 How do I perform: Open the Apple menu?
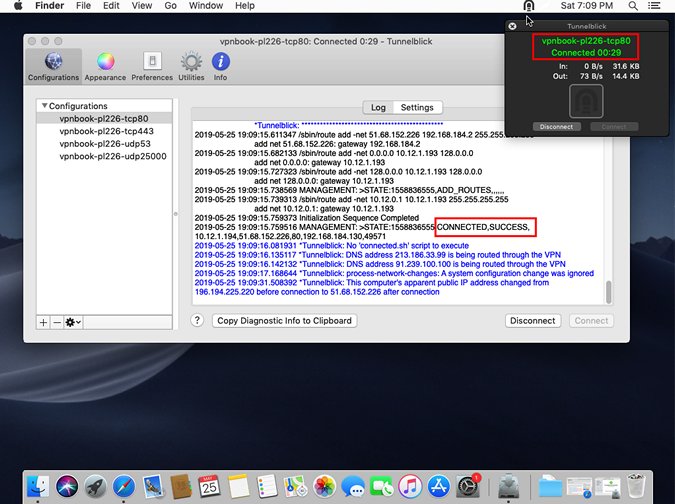pos(18,6)
